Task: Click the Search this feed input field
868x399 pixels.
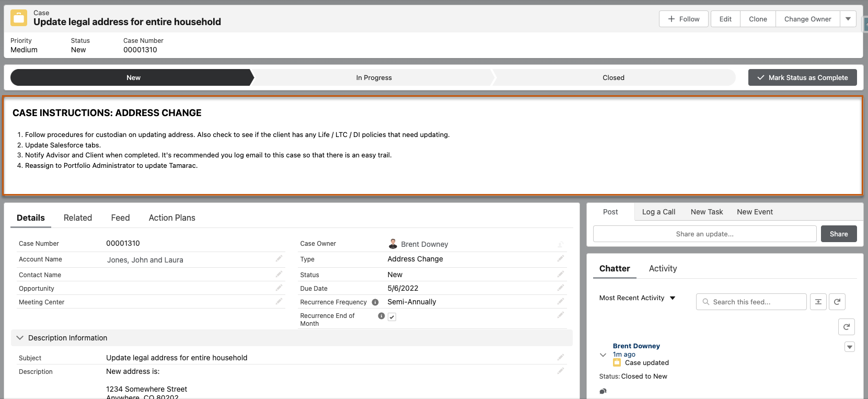Action: pos(756,302)
